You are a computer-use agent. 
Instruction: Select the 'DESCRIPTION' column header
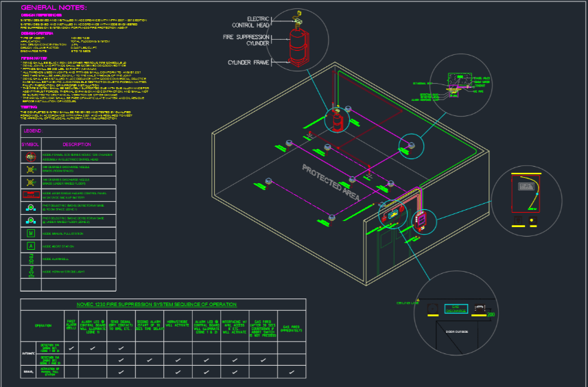click(x=77, y=144)
